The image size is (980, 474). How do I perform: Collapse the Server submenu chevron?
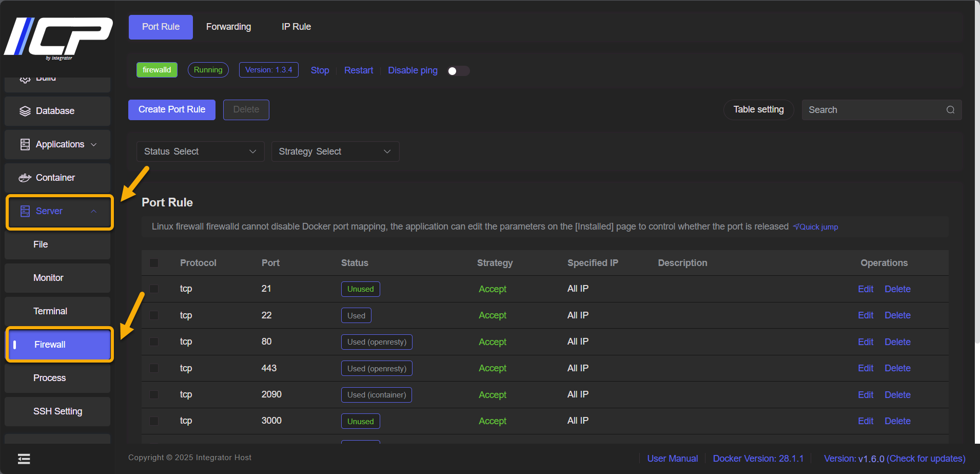tap(94, 211)
